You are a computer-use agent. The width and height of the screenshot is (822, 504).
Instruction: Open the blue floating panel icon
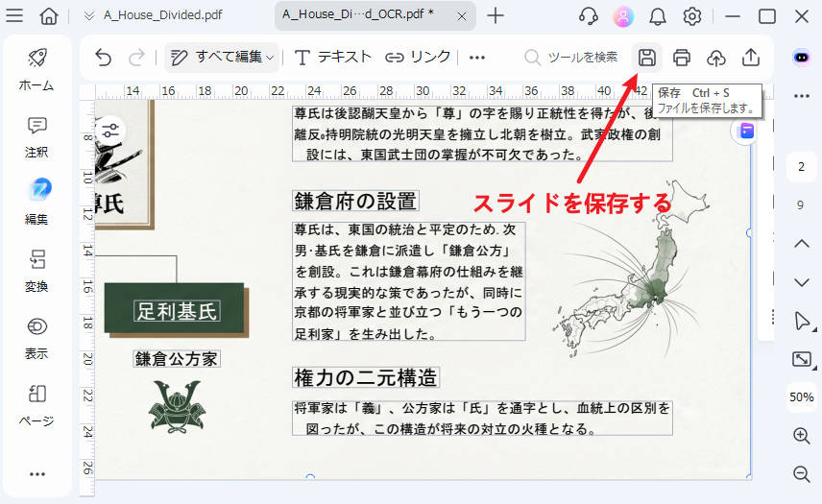coord(745,131)
